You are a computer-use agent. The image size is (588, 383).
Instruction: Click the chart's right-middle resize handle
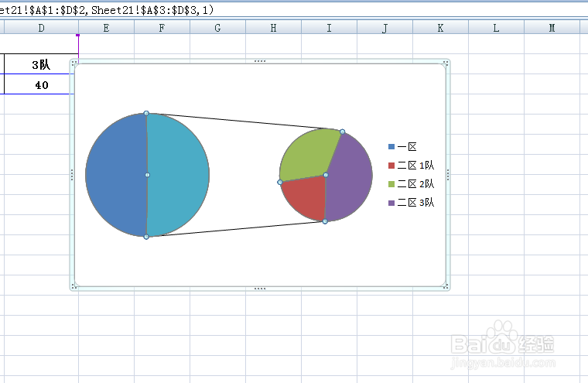[448, 175]
